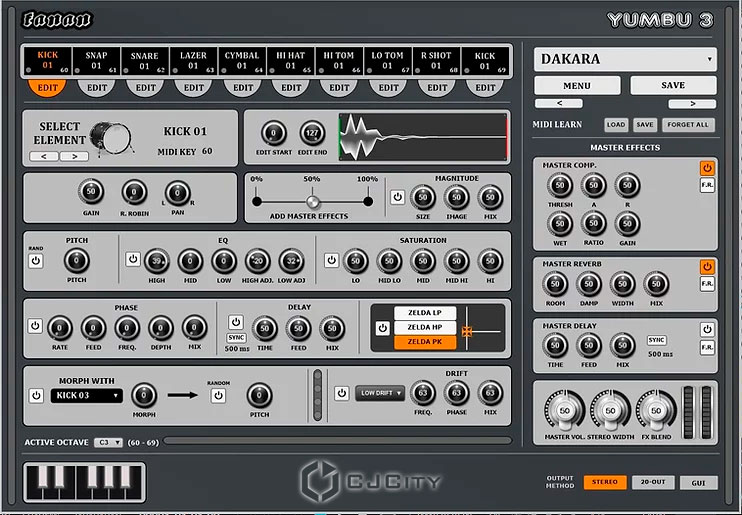Go to next preset arrow below SAVE
The image size is (742, 515).
(x=692, y=104)
